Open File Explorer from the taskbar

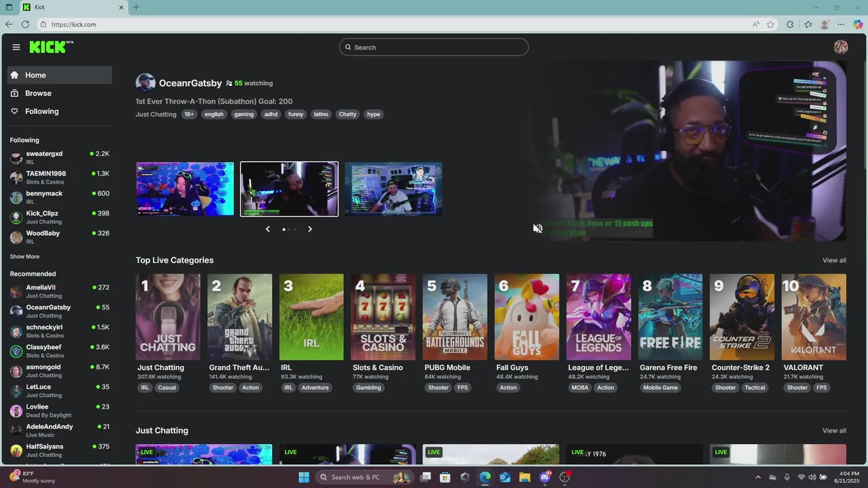[x=525, y=477]
